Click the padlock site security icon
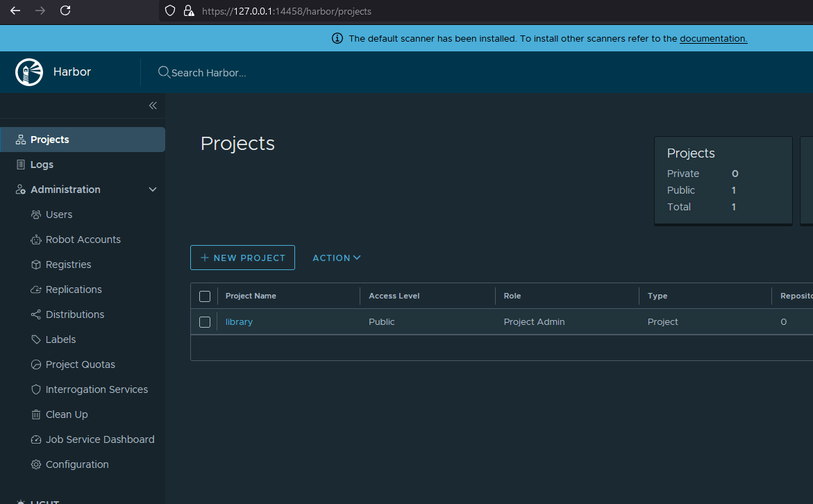 (x=189, y=11)
